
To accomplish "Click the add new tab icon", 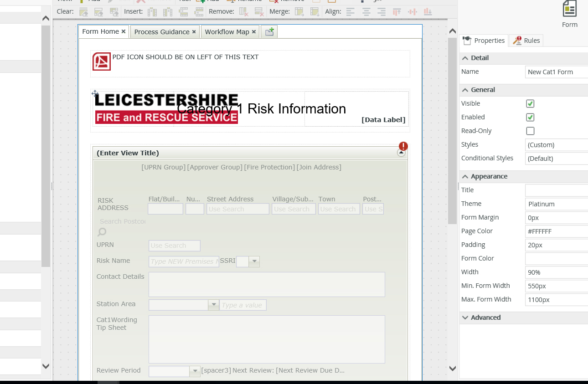I will [269, 31].
